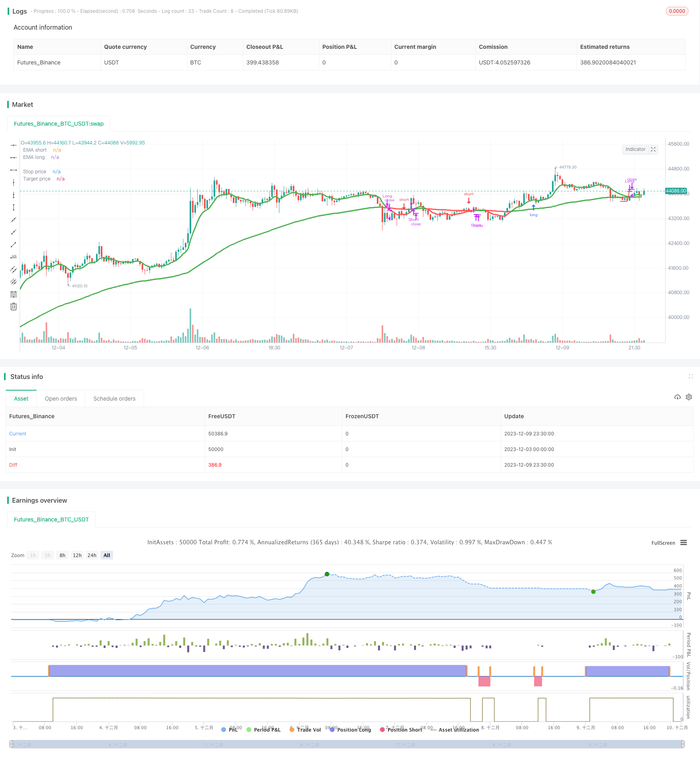Click the Indicator button on the chart
The height and width of the screenshot is (760, 700).
635,149
